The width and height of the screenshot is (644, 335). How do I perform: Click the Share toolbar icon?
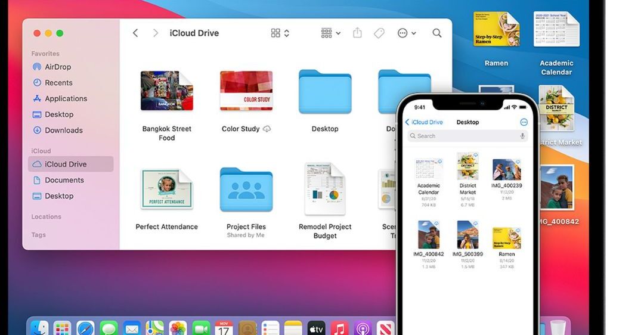(357, 33)
